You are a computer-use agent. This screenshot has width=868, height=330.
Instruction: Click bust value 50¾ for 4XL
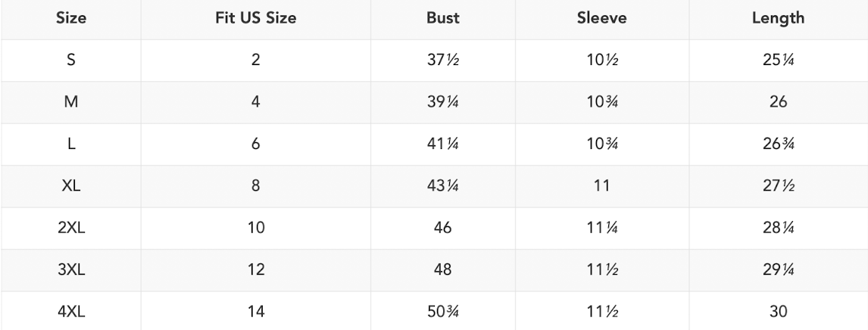click(442, 311)
